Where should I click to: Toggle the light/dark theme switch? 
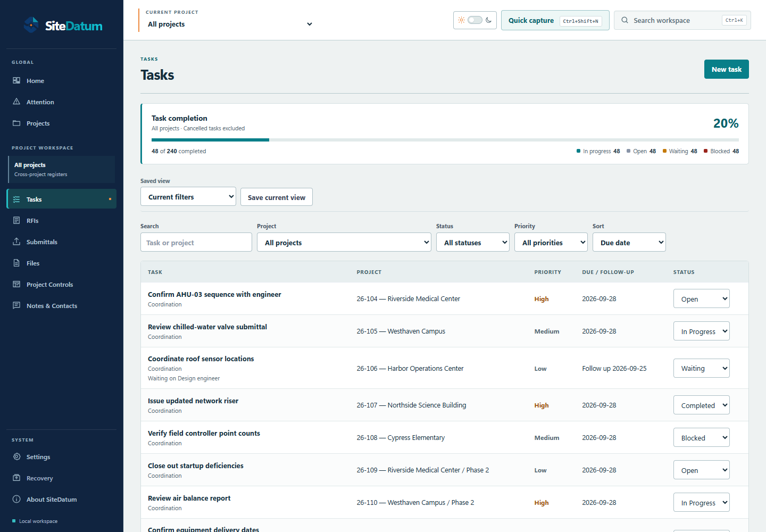(475, 20)
